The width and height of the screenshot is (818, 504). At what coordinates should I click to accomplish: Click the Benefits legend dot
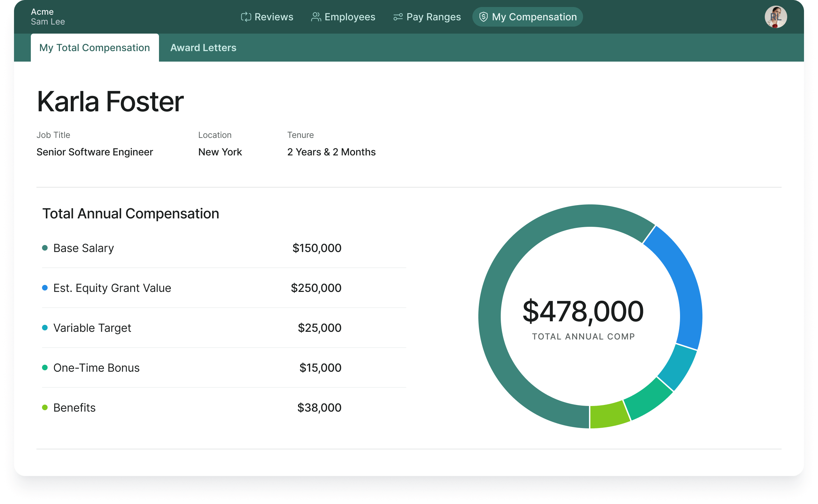point(45,407)
